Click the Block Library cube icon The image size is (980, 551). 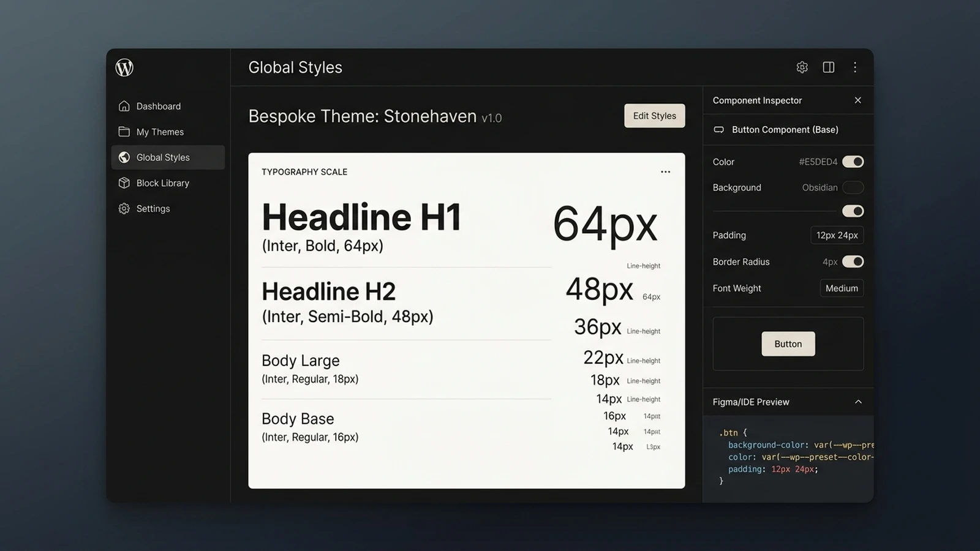point(124,183)
